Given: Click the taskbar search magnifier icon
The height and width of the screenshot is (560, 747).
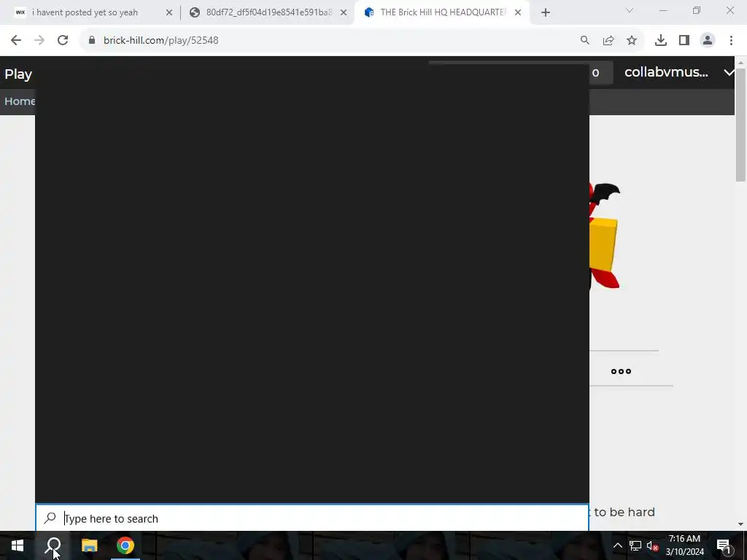Looking at the screenshot, I should pos(53,545).
